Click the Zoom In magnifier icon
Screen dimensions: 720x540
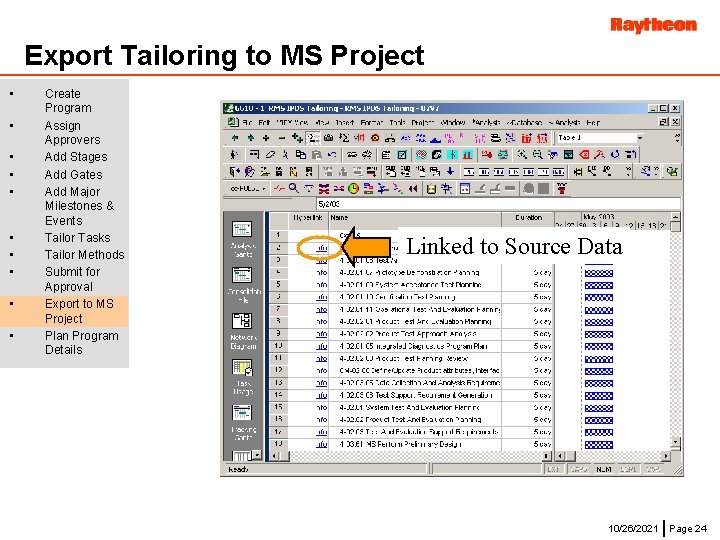523,155
